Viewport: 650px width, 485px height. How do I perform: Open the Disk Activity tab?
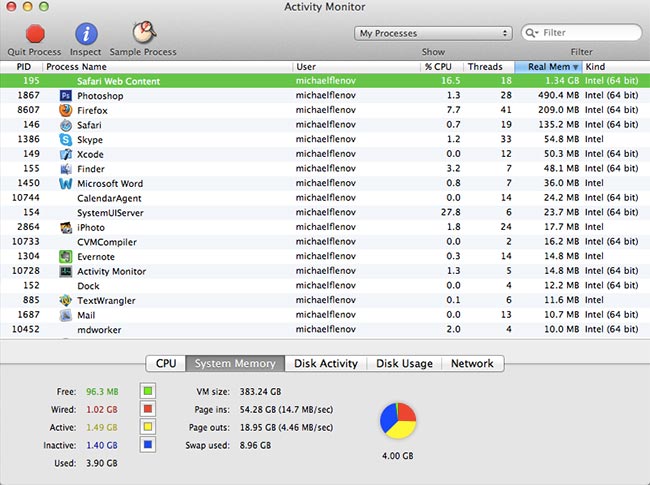click(x=326, y=364)
